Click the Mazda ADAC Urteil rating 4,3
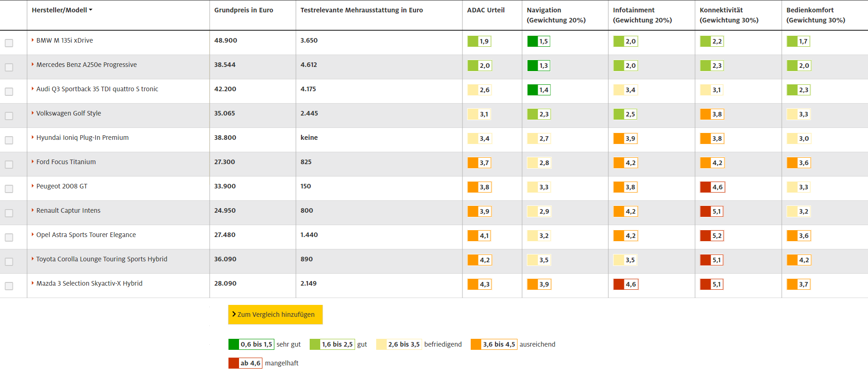Viewport: 868px width, 370px height. click(x=479, y=284)
